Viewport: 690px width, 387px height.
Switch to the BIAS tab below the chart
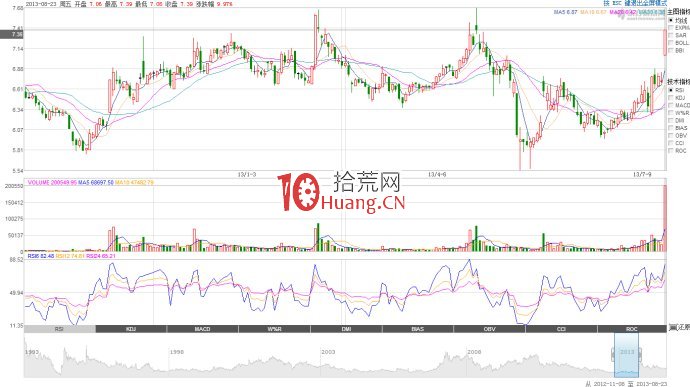coord(418,329)
